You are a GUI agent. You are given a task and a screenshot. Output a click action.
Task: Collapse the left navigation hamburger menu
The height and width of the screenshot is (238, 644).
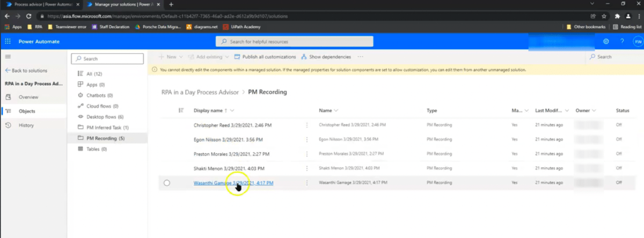click(x=8, y=56)
